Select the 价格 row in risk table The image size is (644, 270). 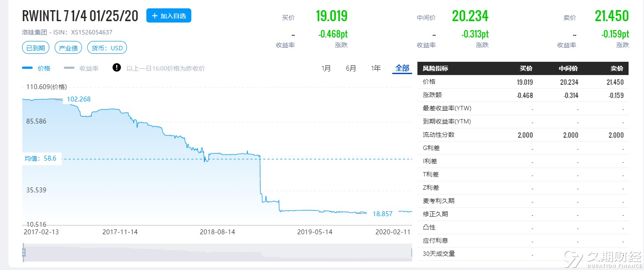(523, 82)
